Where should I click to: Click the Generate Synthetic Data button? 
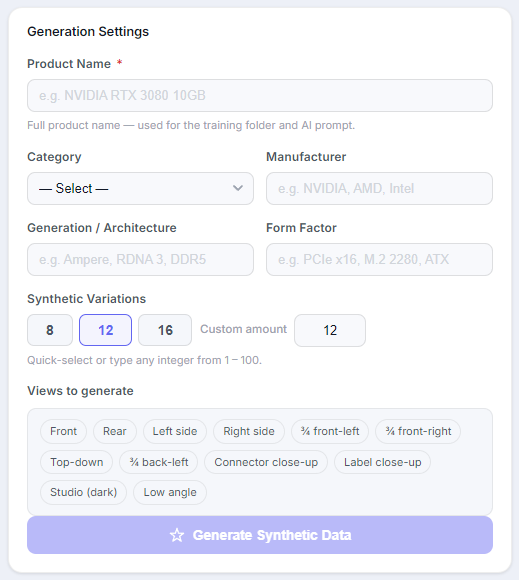point(260,535)
